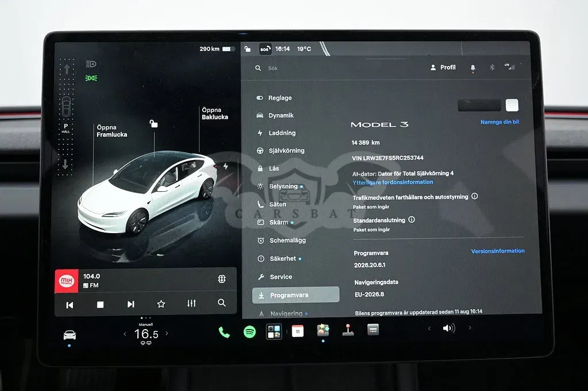The image size is (588, 391).
Task: Open the Navigering navigation menu
Action: tap(283, 313)
